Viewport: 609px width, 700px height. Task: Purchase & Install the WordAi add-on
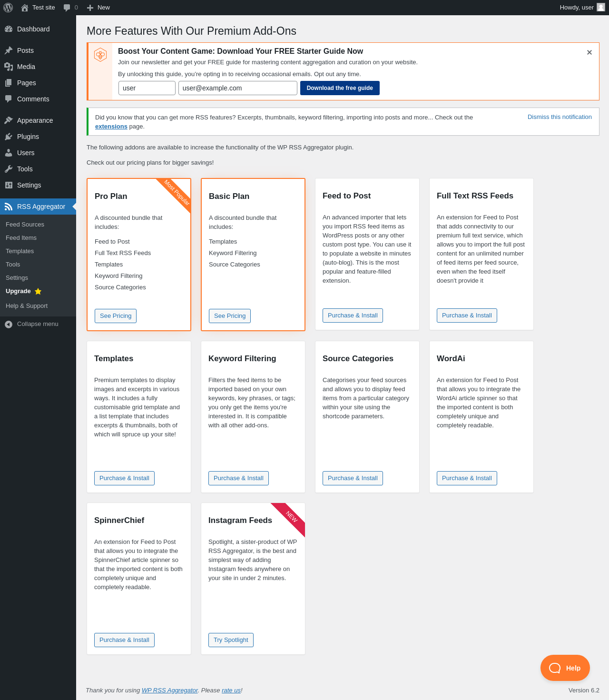pyautogui.click(x=467, y=478)
